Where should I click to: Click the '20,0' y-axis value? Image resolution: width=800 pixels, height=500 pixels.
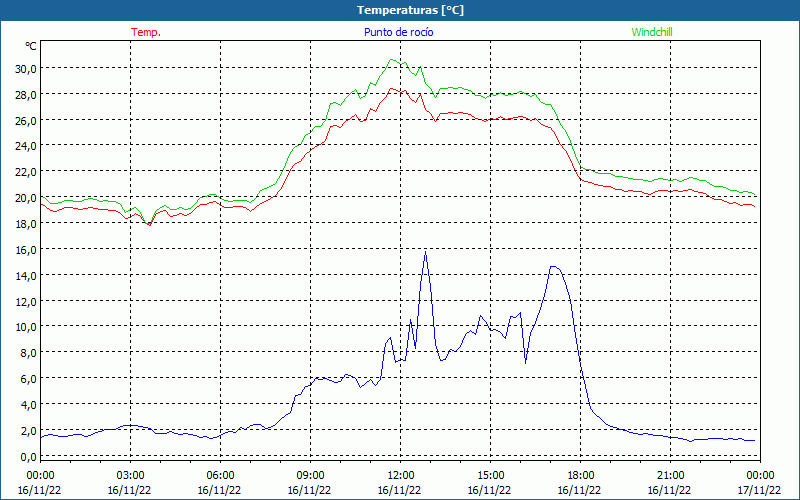(25, 198)
